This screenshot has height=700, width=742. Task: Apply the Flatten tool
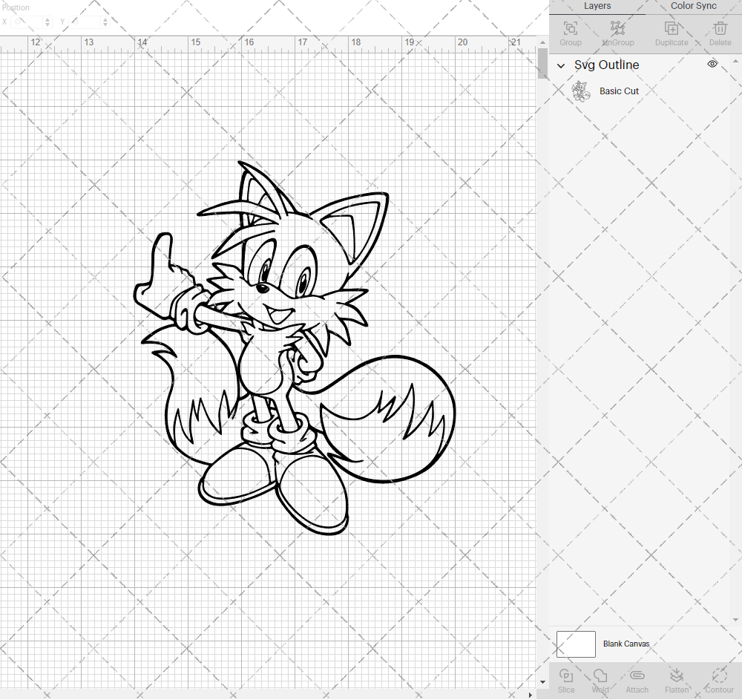point(677,679)
